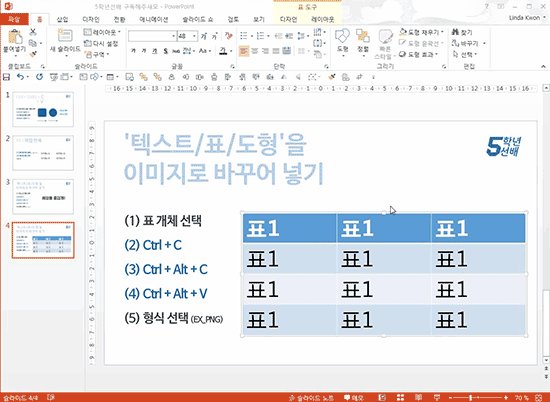Open the Section (구역) dropdown
Screen dimensions: 550x402
(97, 54)
